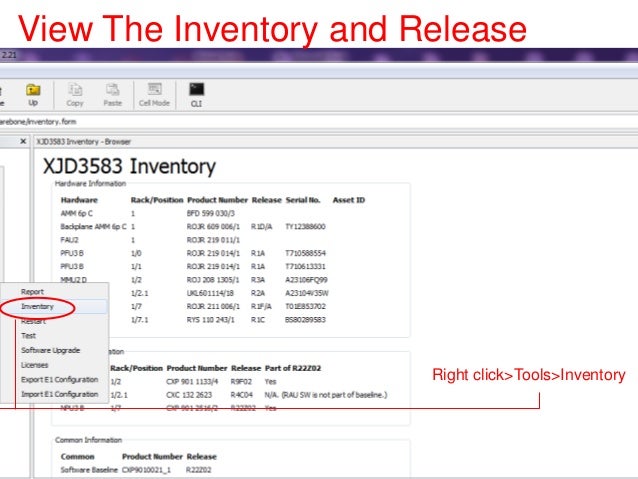Click product number CXP9010021_1
Screen dimensions: 638x479
(x=146, y=470)
